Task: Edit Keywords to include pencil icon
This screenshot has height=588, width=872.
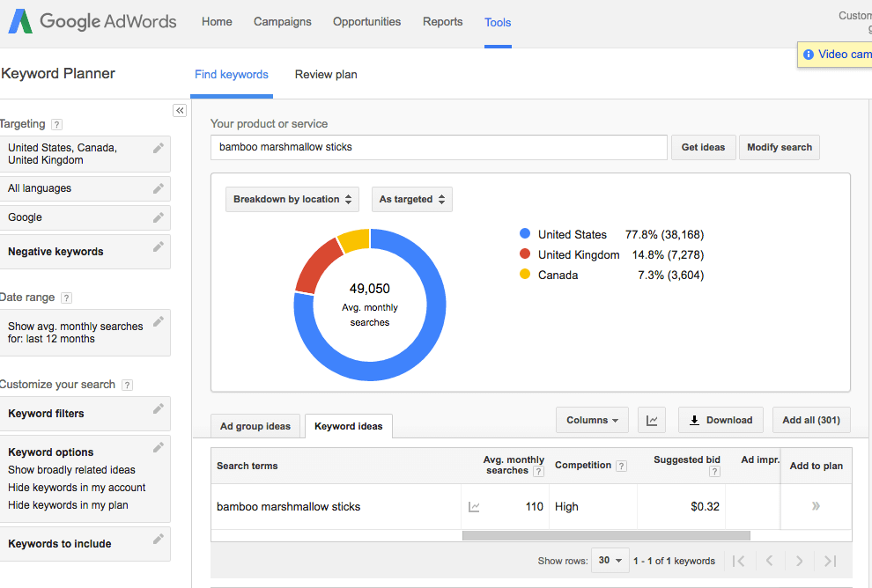Action: (159, 539)
